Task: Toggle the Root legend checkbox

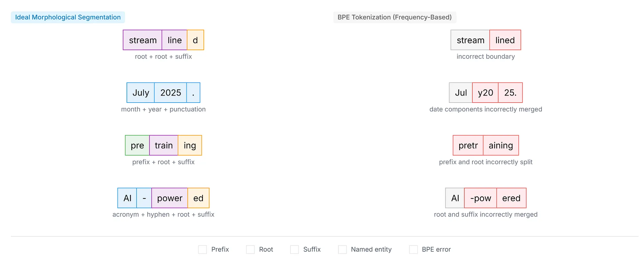Action: 250,250
